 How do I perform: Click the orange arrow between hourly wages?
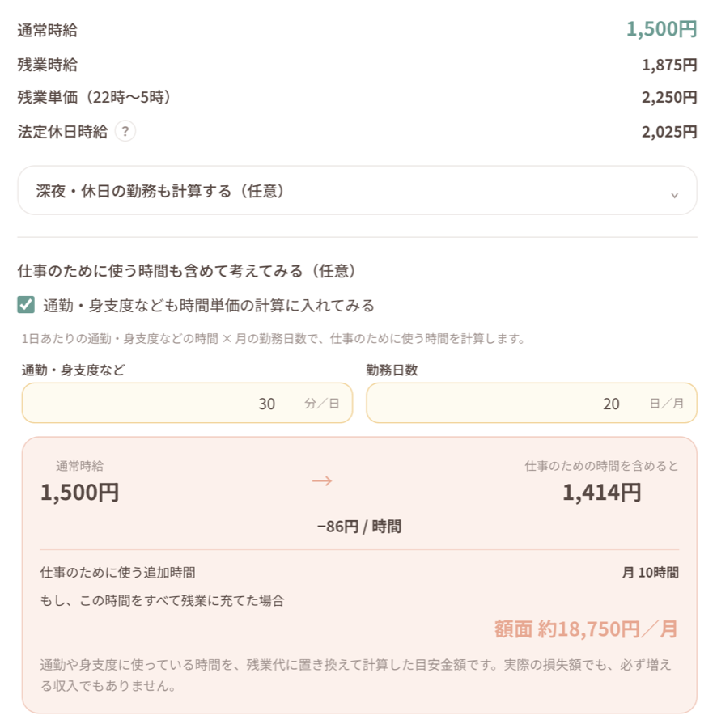(x=322, y=480)
